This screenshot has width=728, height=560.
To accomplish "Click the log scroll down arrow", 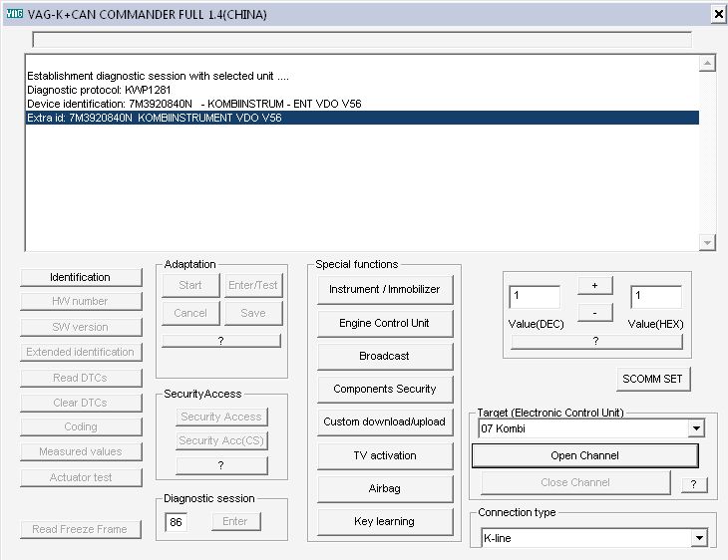I will [x=707, y=243].
